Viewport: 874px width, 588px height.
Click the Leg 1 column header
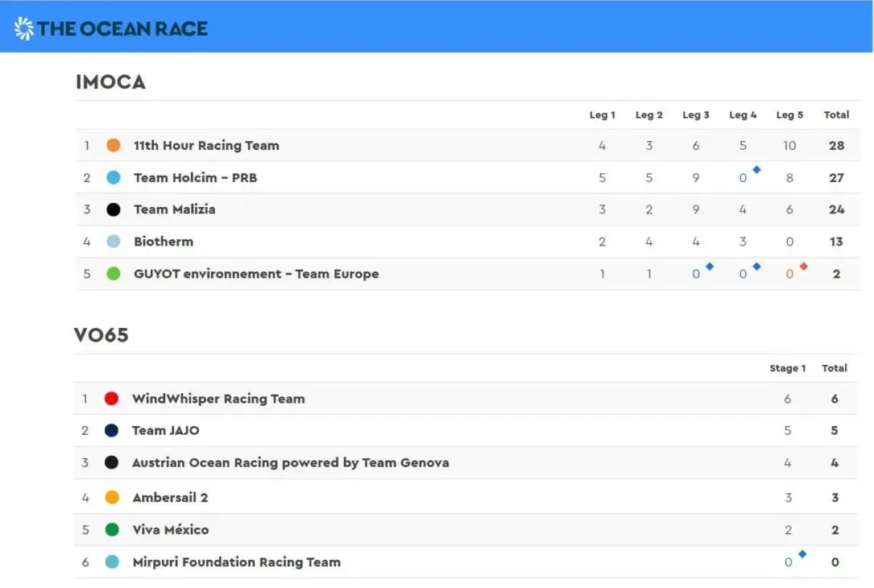(602, 115)
